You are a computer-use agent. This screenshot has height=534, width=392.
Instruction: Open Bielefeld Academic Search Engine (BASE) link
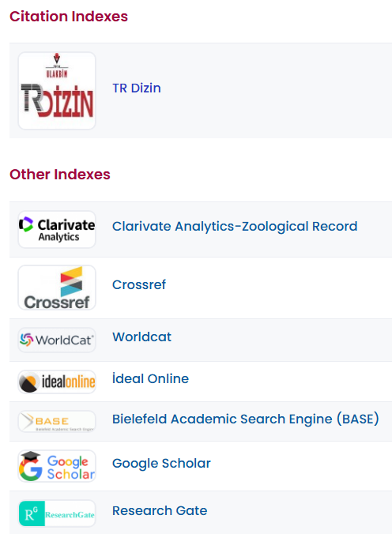(x=246, y=419)
